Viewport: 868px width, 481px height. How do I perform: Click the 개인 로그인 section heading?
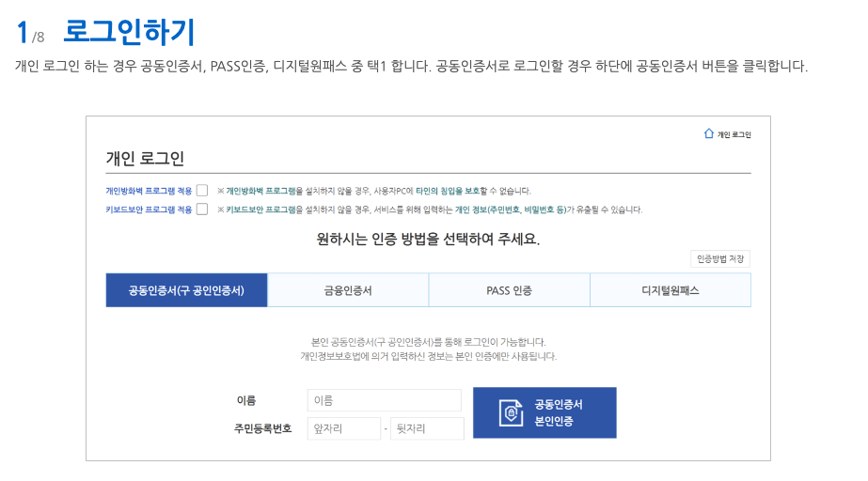(x=145, y=159)
